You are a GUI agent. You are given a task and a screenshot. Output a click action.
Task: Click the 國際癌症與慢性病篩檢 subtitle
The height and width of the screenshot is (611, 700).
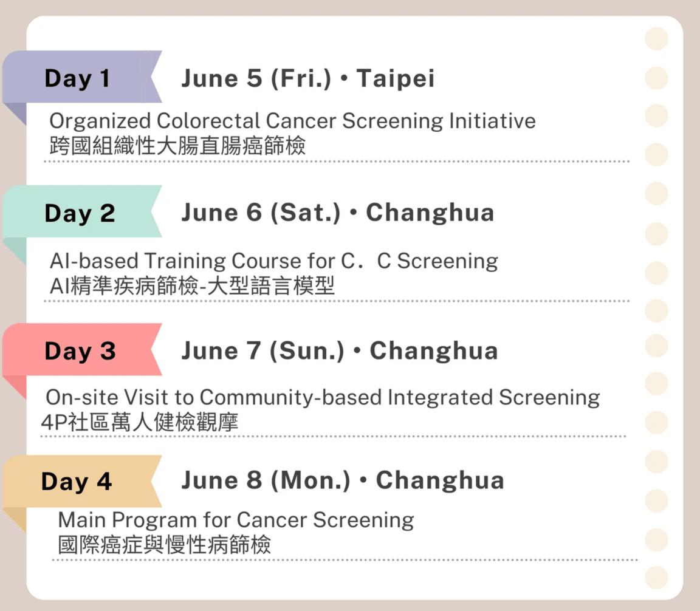coord(164,544)
